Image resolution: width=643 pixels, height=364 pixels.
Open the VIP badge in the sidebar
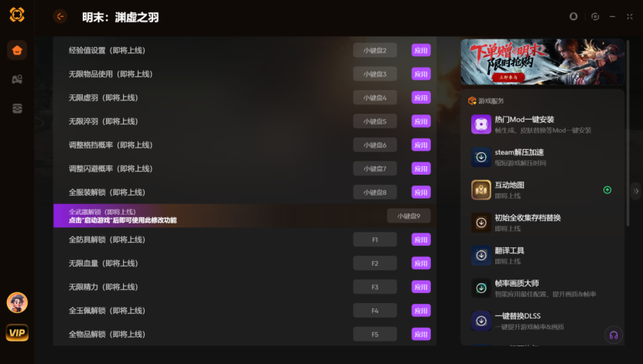[x=17, y=332]
